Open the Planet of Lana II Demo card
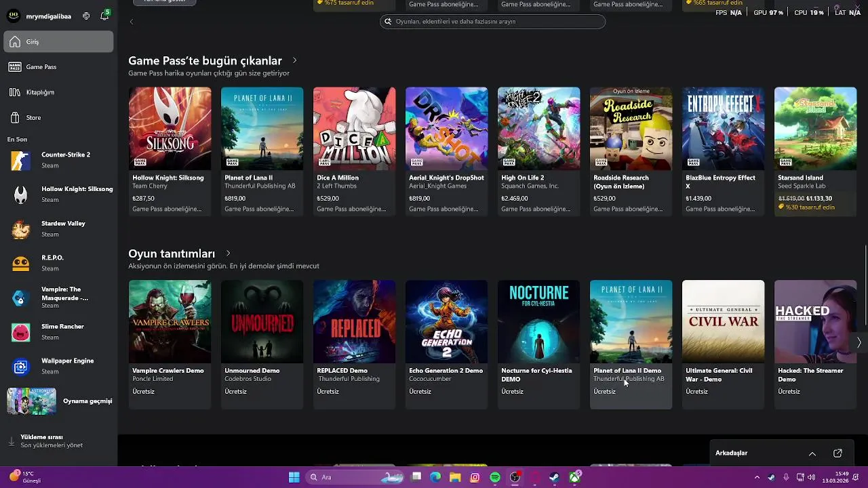This screenshot has height=488, width=868. click(631, 344)
